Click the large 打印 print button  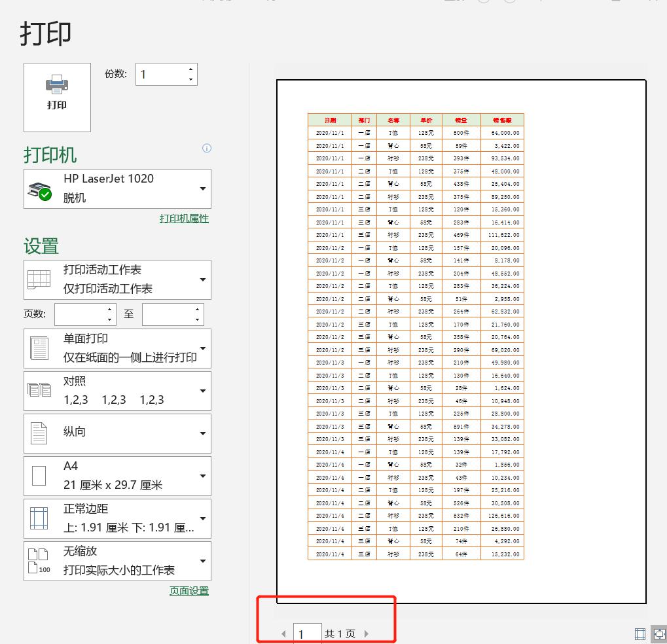[x=57, y=97]
